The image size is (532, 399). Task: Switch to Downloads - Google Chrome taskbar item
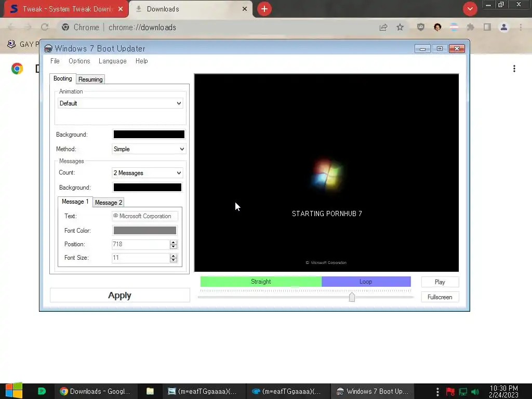[96, 391]
